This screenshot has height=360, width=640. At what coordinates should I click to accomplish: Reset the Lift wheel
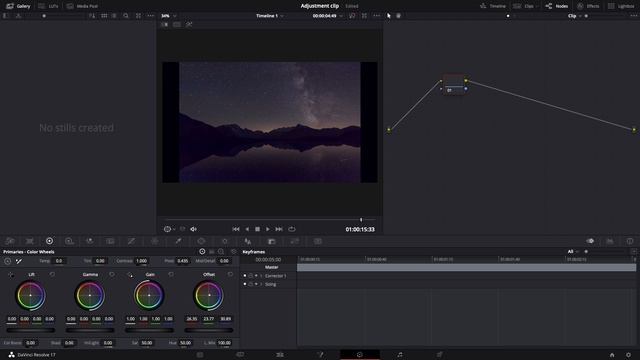tap(52, 275)
